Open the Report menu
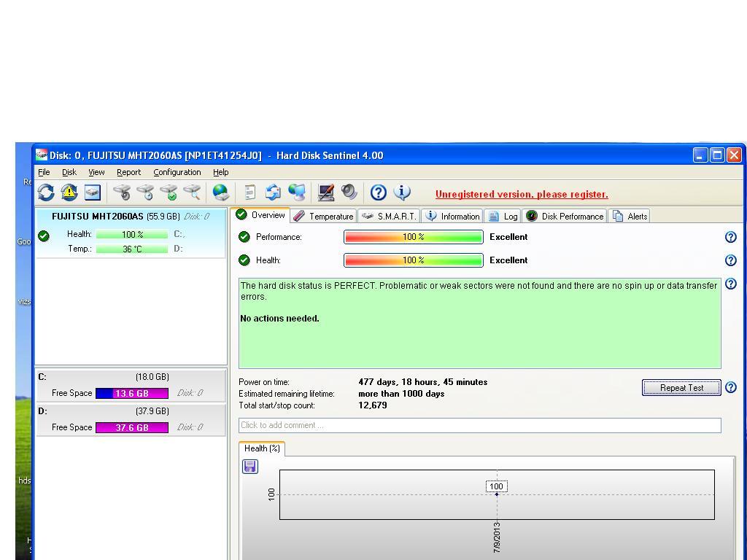The image size is (747, 560). point(128,172)
